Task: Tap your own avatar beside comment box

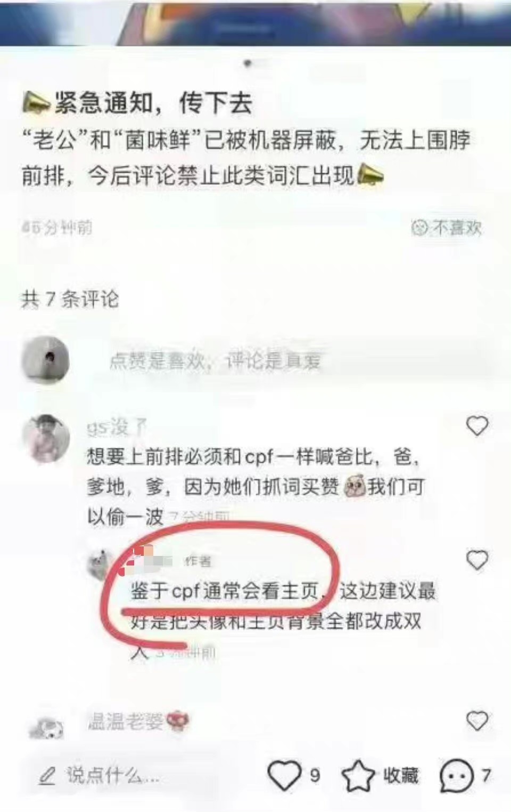Action: click(x=45, y=360)
